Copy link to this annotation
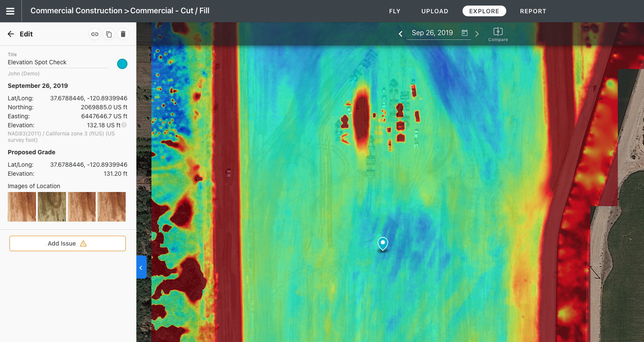Screen dimensions: 644x342 (x=94, y=34)
